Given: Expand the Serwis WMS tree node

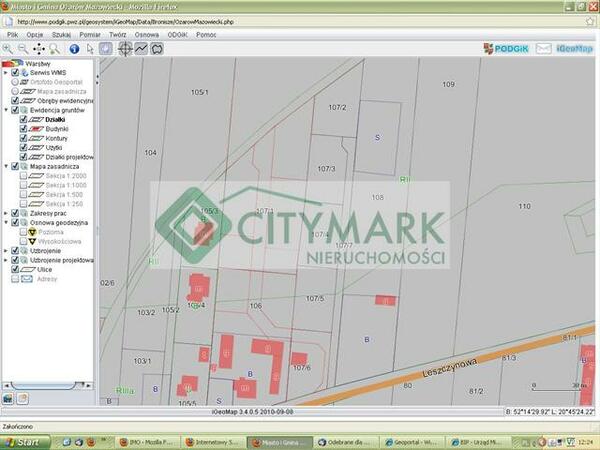Looking at the screenshot, I should [x=6, y=72].
